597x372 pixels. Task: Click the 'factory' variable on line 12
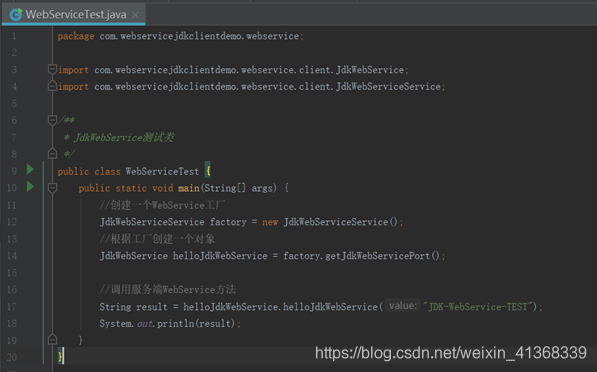(228, 222)
